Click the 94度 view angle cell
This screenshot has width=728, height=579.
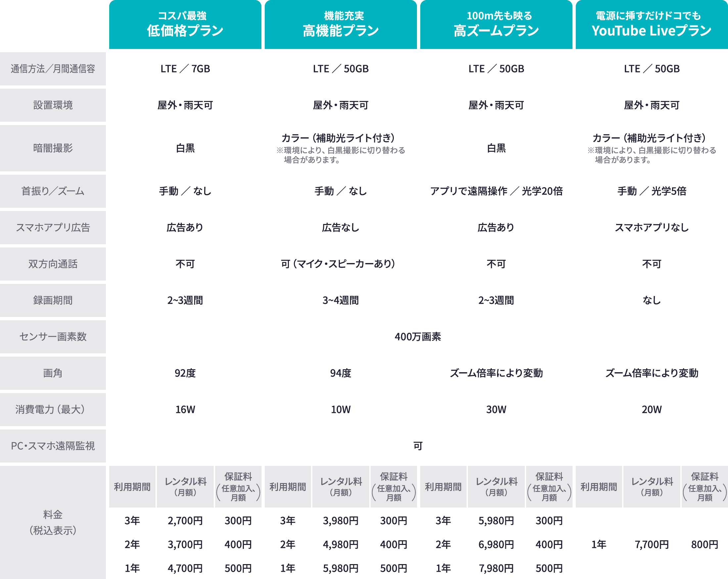341,374
